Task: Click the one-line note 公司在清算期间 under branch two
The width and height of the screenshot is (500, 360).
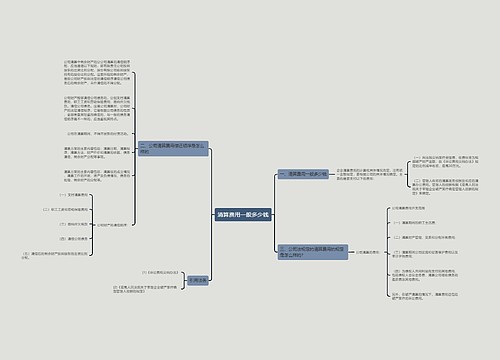Action: click(98, 133)
